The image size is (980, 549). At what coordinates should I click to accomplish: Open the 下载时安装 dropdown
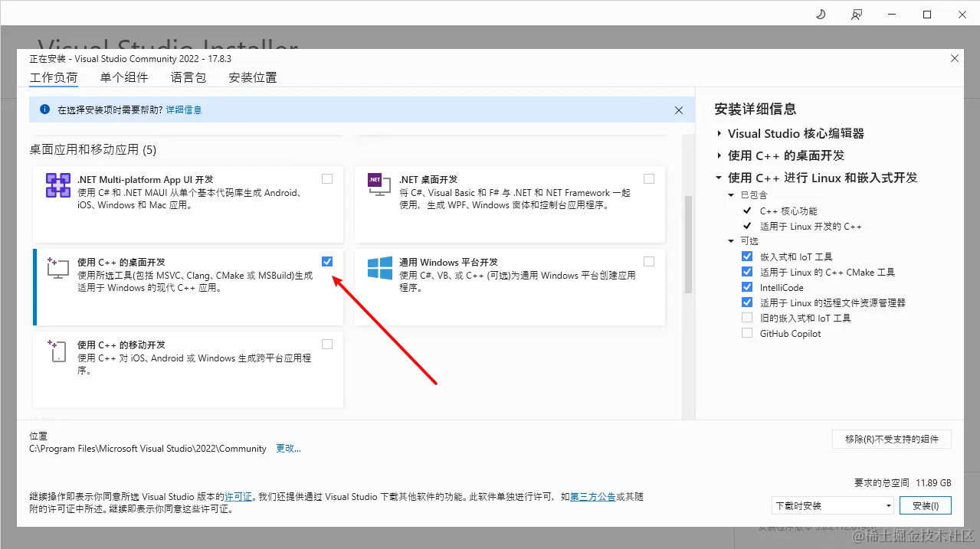pos(833,505)
